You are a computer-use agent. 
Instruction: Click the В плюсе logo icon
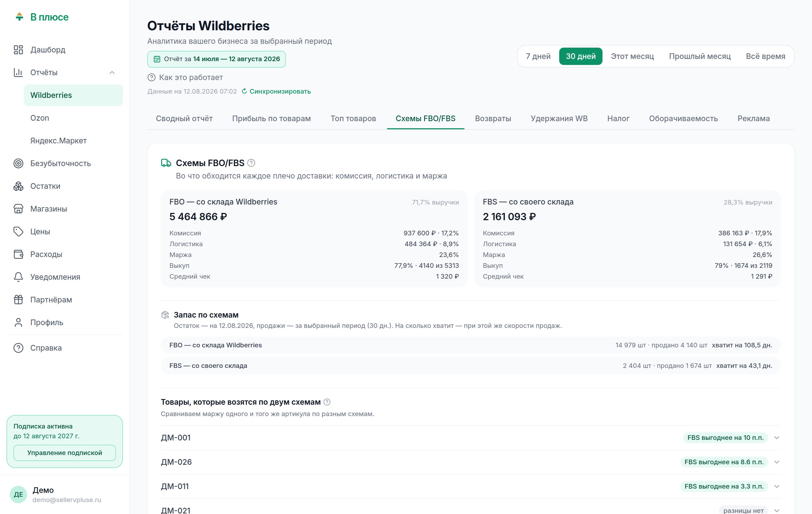[19, 17]
